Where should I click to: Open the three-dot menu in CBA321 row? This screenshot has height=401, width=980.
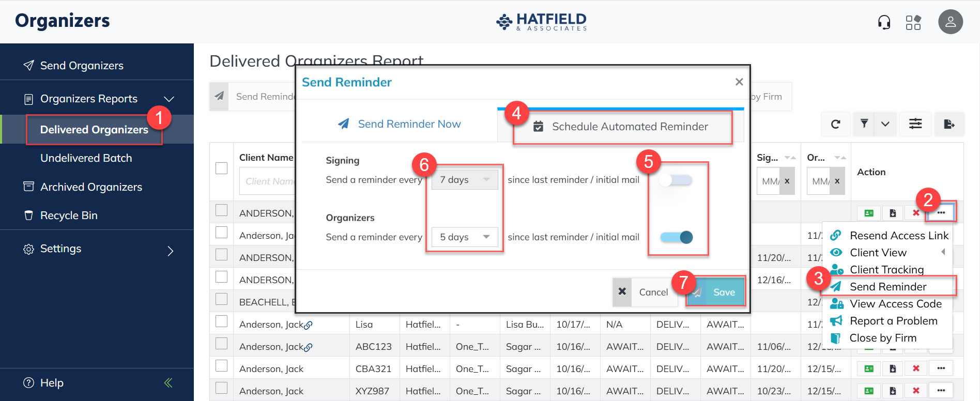(941, 368)
